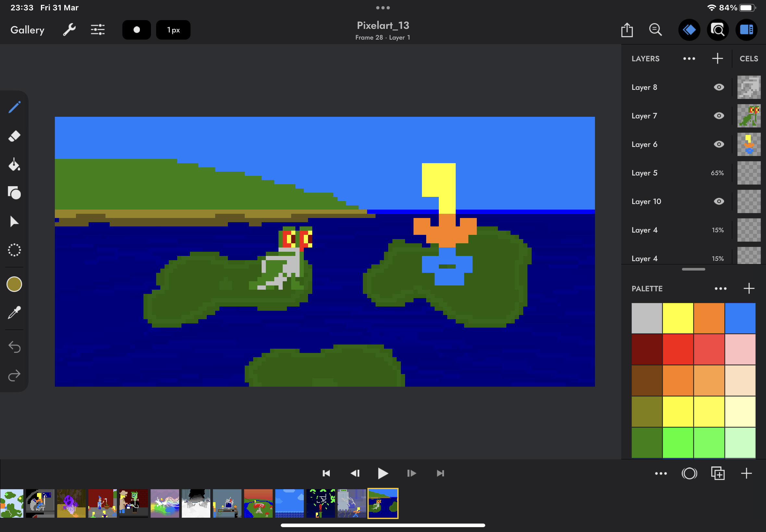Redo the last action

[14, 376]
